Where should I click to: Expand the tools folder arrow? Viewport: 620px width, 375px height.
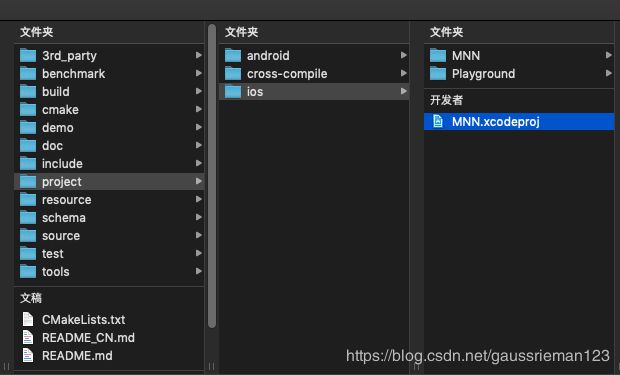click(x=199, y=271)
